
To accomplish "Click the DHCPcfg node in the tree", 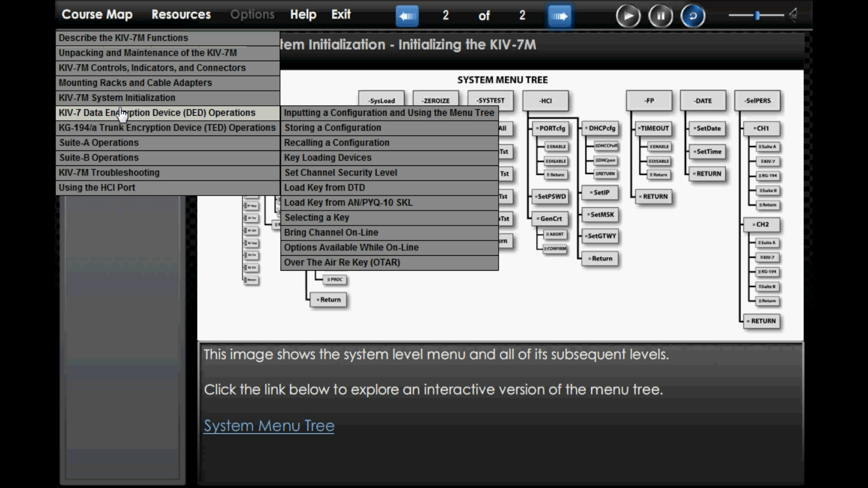I will pyautogui.click(x=600, y=128).
